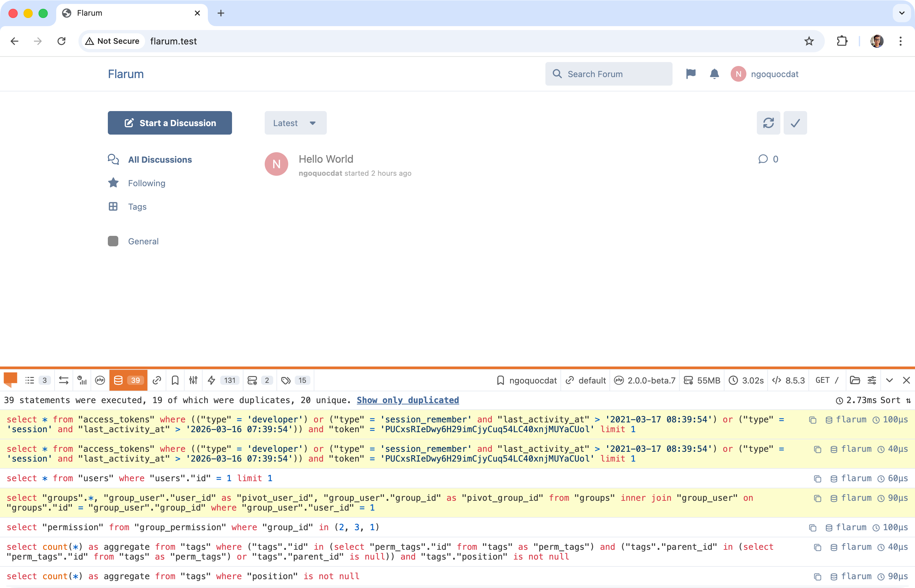Open the notifications bell
This screenshot has height=588, width=915.
[x=714, y=74]
